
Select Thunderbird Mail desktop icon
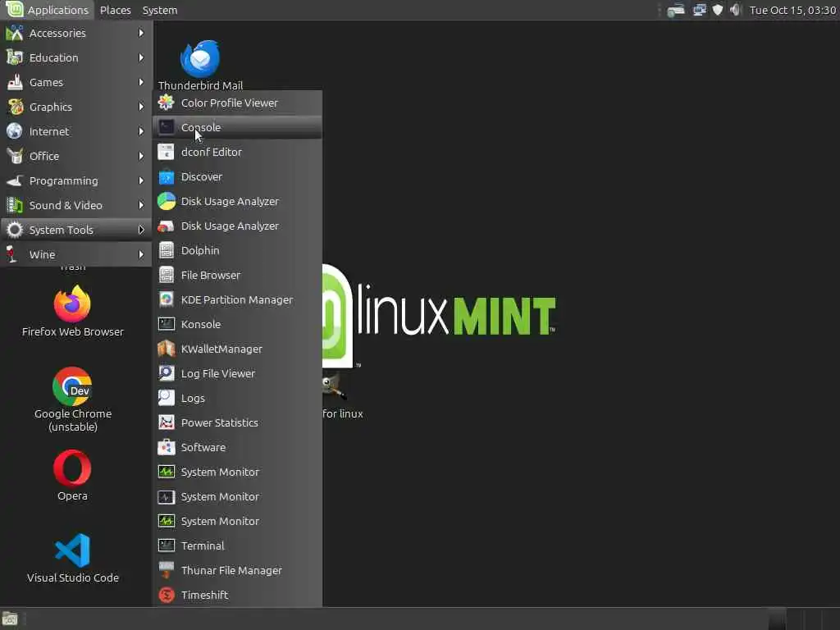(x=200, y=64)
